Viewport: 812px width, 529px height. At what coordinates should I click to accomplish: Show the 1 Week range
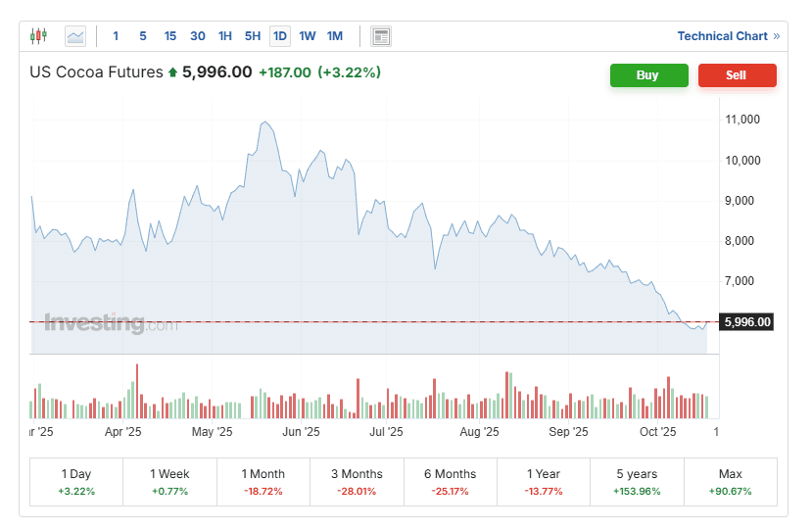[x=169, y=482]
